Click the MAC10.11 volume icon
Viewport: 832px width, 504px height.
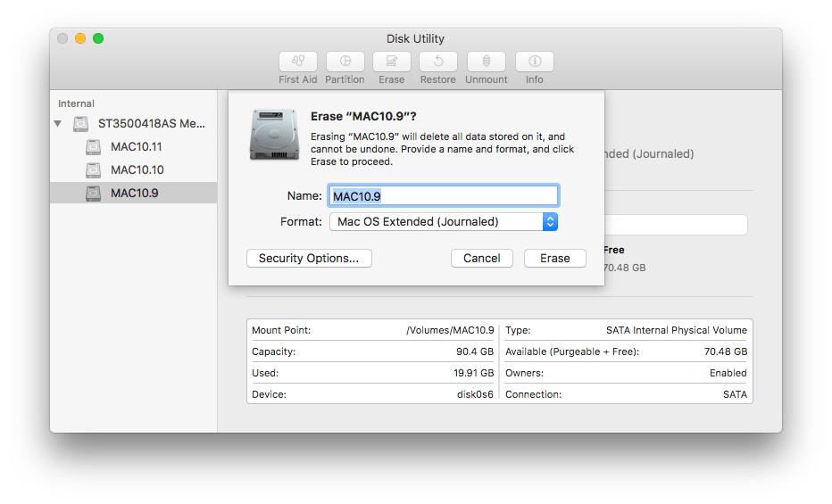94,146
